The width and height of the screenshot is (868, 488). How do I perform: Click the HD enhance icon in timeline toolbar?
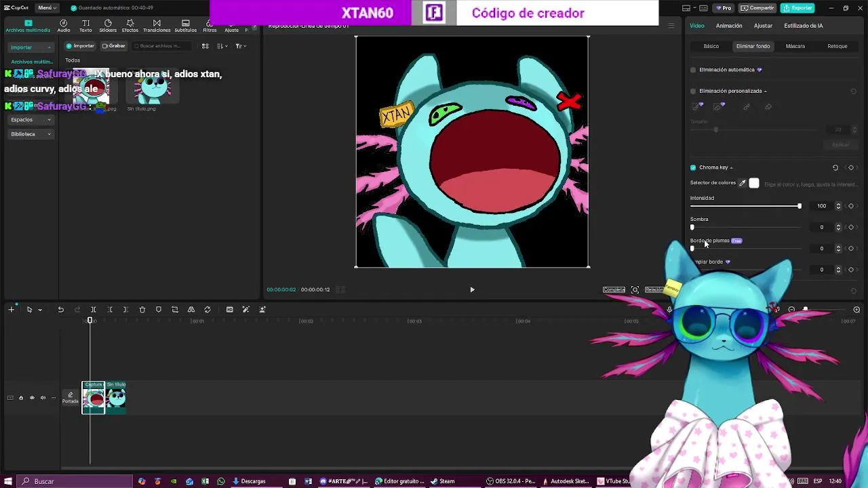(230, 310)
